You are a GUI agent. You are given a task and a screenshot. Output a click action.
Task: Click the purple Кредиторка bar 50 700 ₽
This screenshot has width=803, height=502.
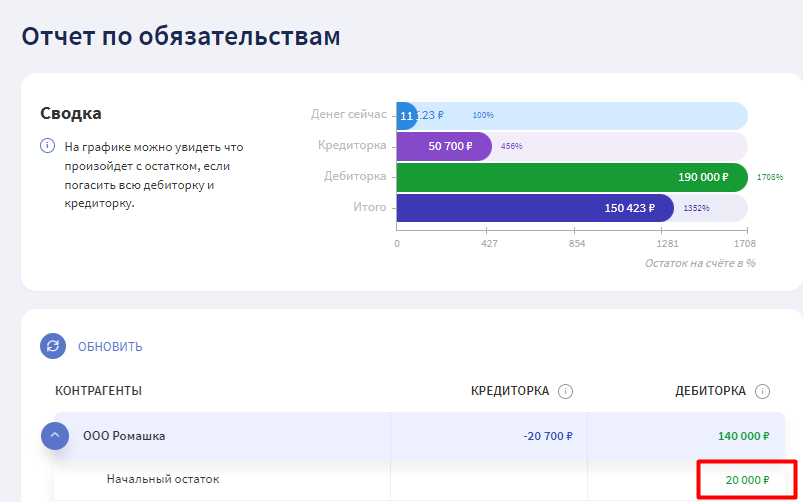tap(444, 147)
